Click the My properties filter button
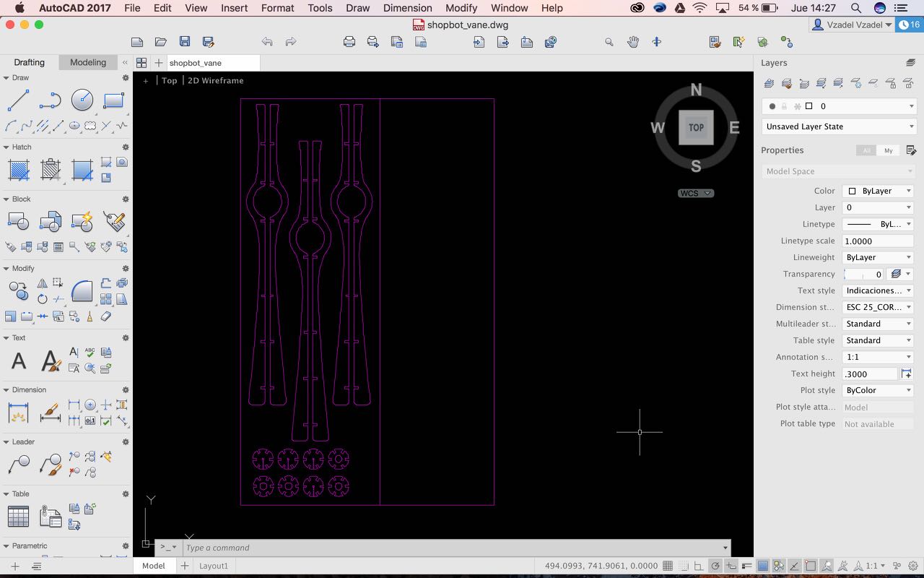The image size is (924, 578). pos(888,150)
